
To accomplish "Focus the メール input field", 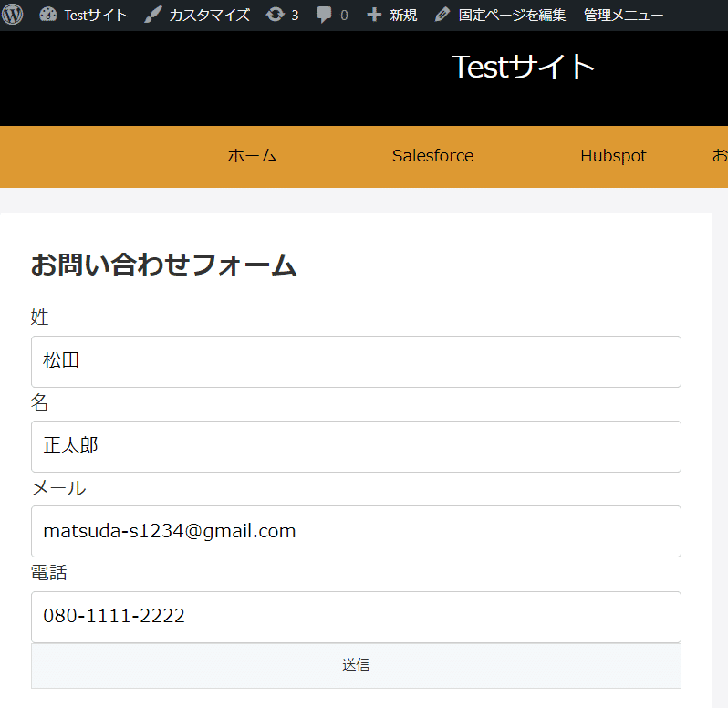I will tap(356, 532).
